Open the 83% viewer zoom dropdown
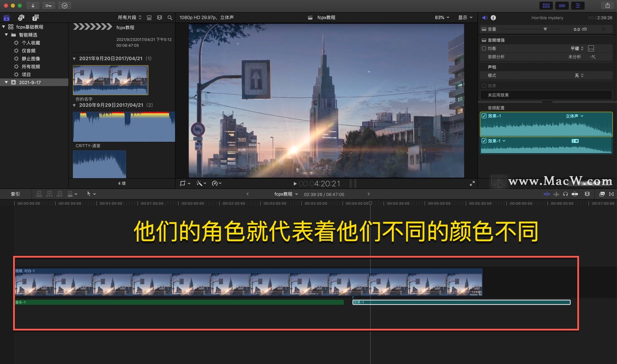Image resolution: width=617 pixels, height=364 pixels. (x=442, y=18)
